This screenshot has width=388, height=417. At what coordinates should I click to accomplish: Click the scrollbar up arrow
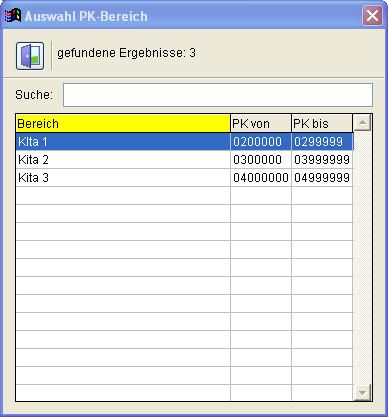tap(362, 123)
